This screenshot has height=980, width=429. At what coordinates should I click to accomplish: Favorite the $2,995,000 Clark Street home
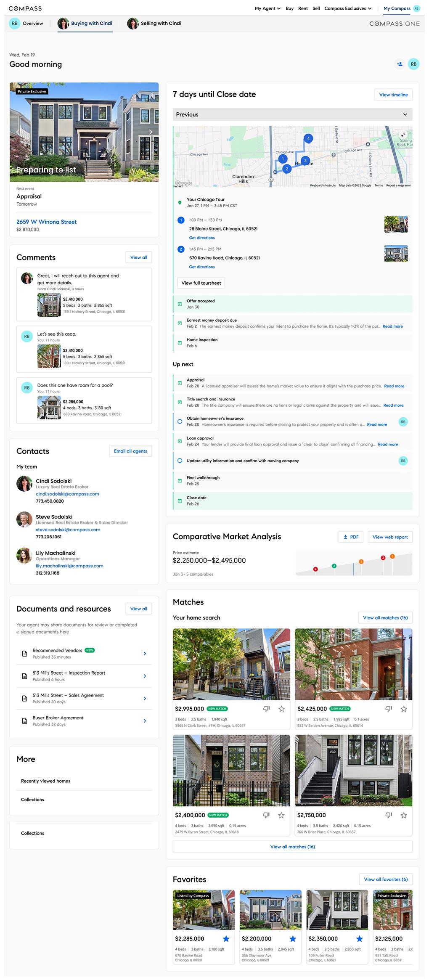tap(281, 709)
